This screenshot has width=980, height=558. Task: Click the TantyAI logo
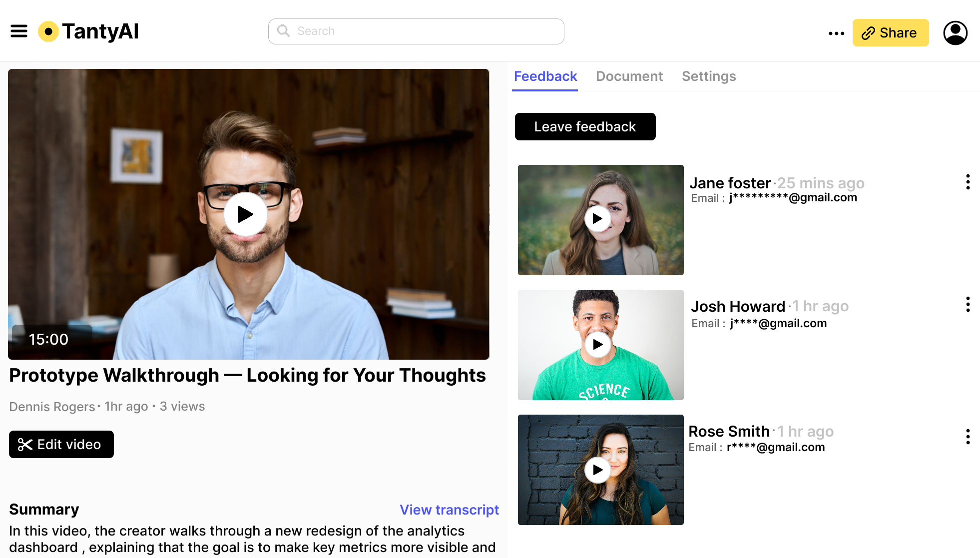[x=89, y=31]
